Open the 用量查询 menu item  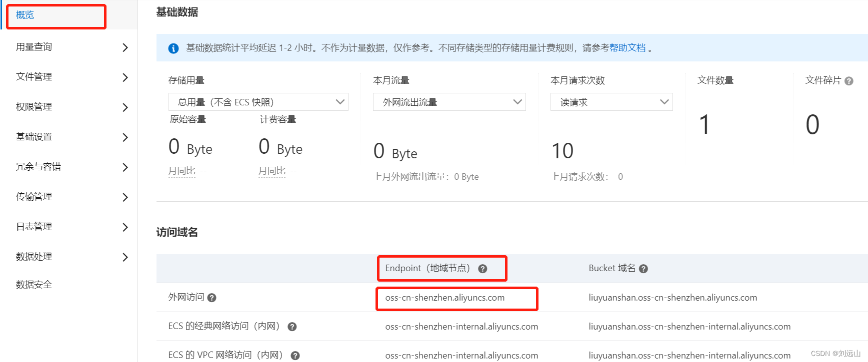coord(34,47)
